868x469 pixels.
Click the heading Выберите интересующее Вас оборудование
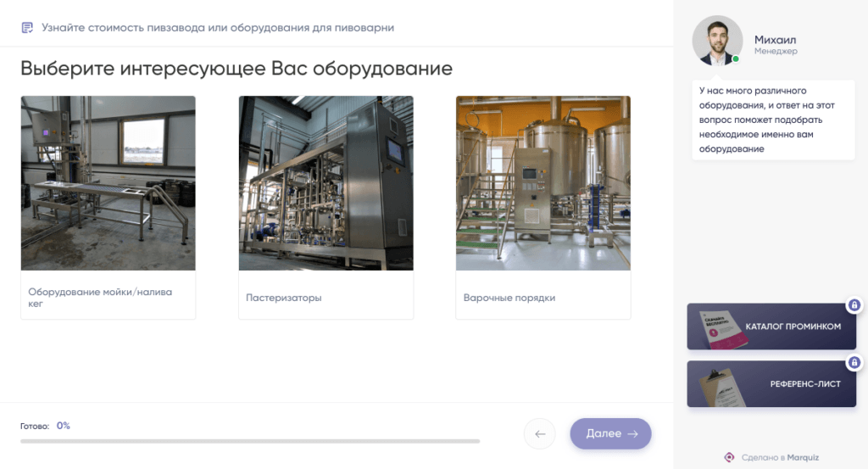click(236, 69)
